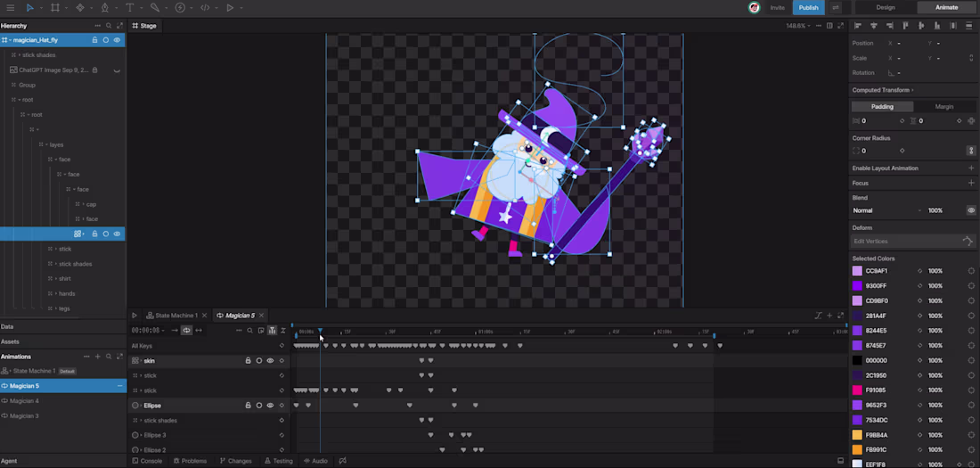
Task: Click the toolbar Play preview icon
Action: (x=230, y=7)
